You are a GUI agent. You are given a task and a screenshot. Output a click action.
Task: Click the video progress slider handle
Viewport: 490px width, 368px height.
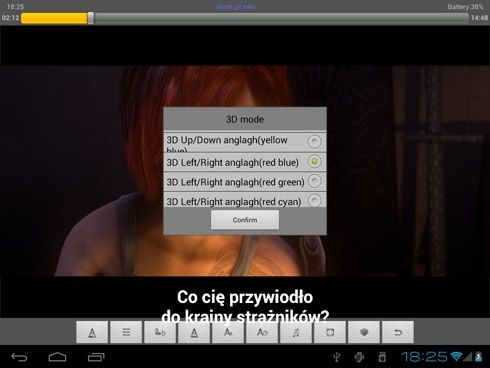pos(91,18)
